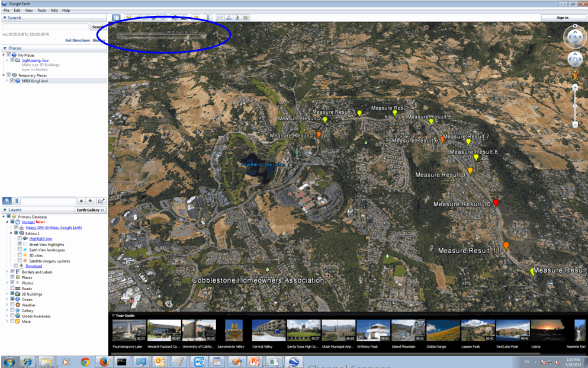The image size is (588, 368).
Task: Toggle the Photos layer checkbox
Action: coord(12,283)
